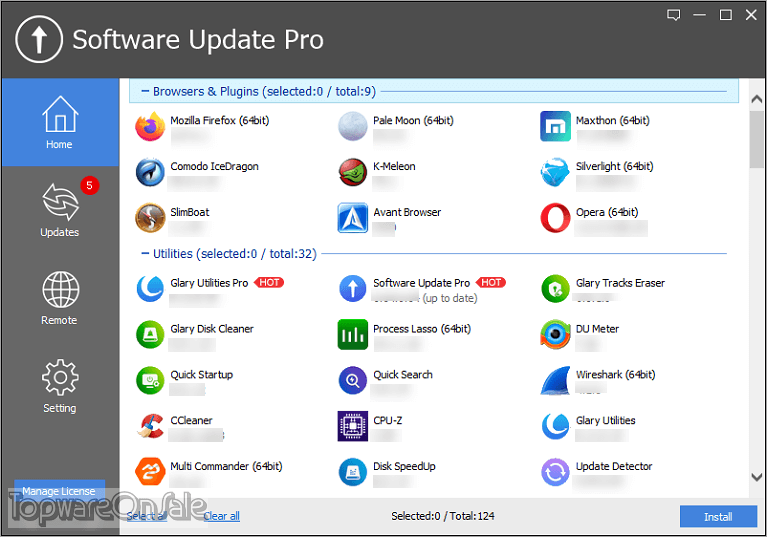Viewport: 767px width, 537px height.
Task: Open the Remote tab
Action: click(60, 298)
